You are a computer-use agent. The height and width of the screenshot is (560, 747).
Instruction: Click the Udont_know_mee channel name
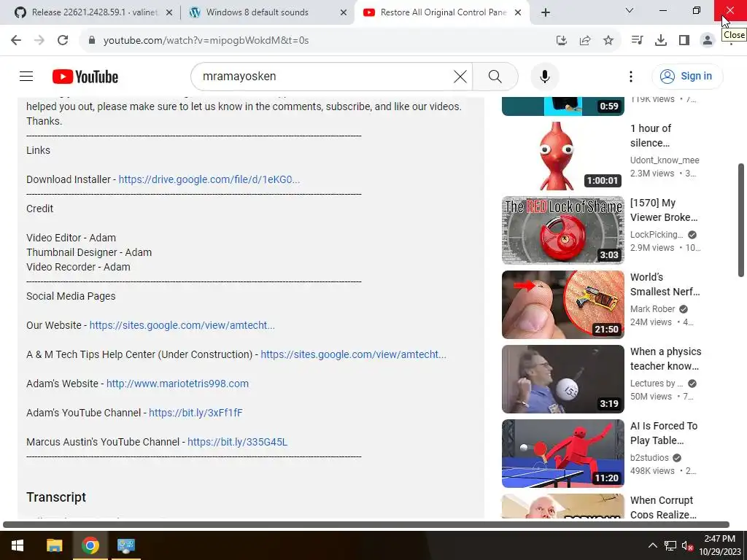[665, 160]
